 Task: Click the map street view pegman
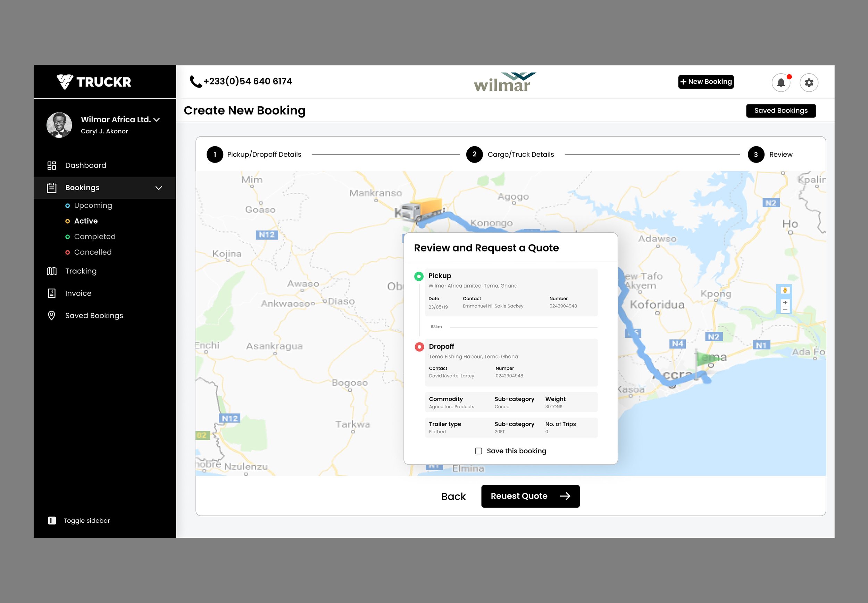(x=785, y=290)
